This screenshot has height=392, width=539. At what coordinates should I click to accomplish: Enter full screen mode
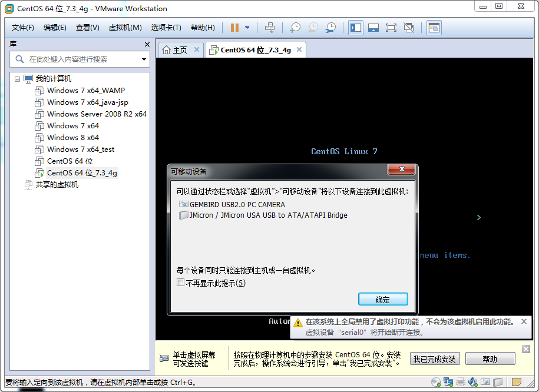[391, 28]
